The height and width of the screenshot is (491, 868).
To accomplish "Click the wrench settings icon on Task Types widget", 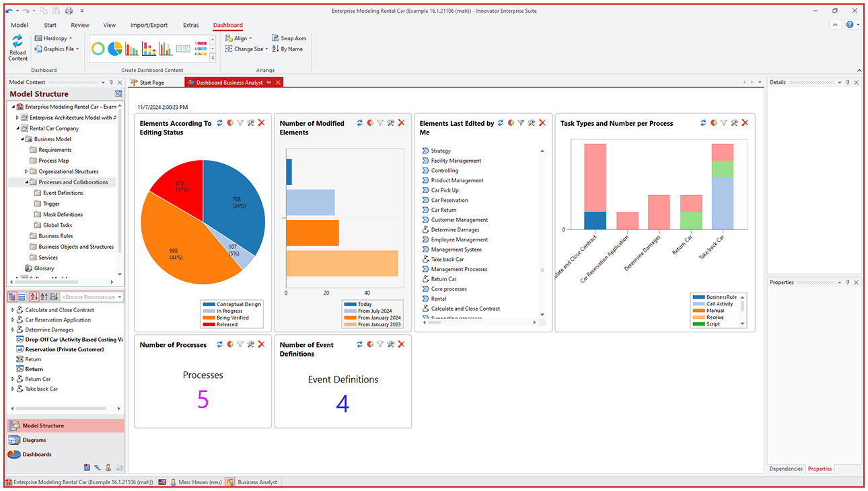I will 734,123.
